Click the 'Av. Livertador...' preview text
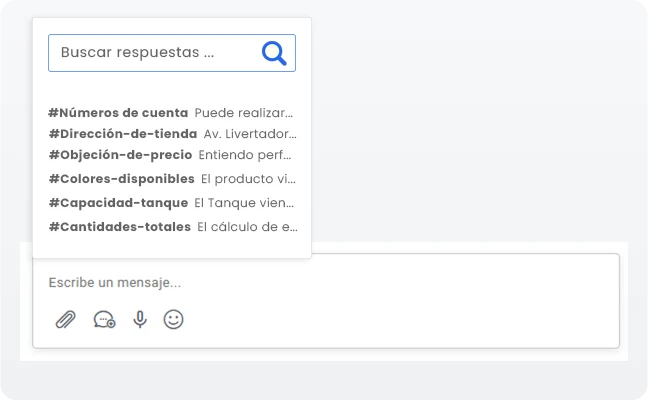The height and width of the screenshot is (400, 648). pos(250,133)
